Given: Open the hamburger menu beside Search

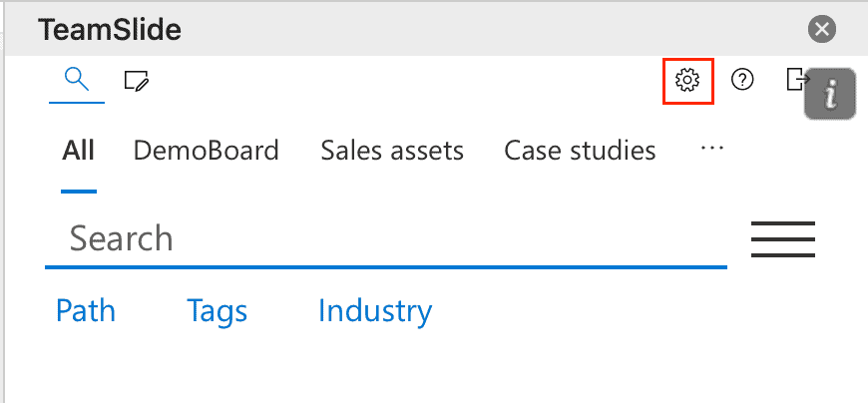Looking at the screenshot, I should tap(783, 239).
